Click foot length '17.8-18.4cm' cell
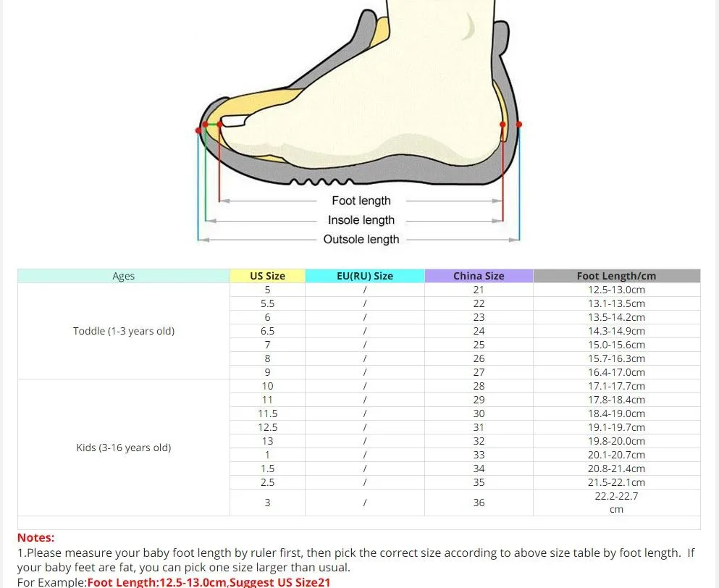This screenshot has height=588, width=719. [x=616, y=400]
